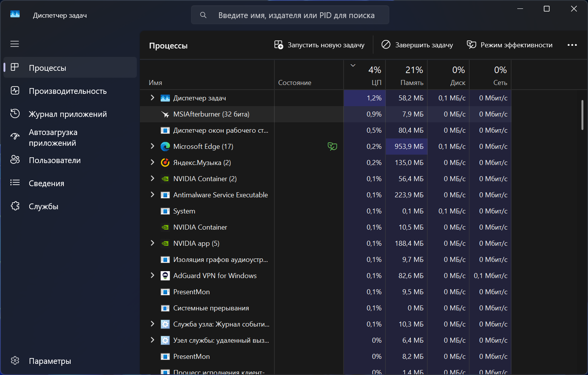Click the Performance pulse icon in sidebar
The width and height of the screenshot is (588, 375).
15,91
